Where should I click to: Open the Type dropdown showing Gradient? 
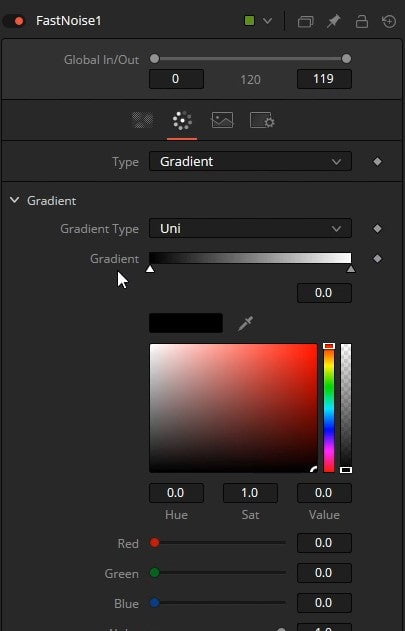pos(250,161)
